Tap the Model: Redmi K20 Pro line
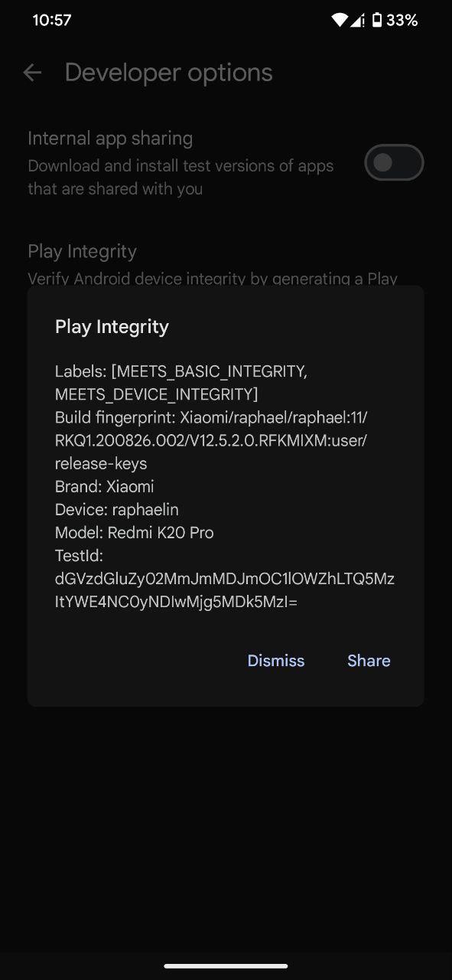 coord(135,532)
